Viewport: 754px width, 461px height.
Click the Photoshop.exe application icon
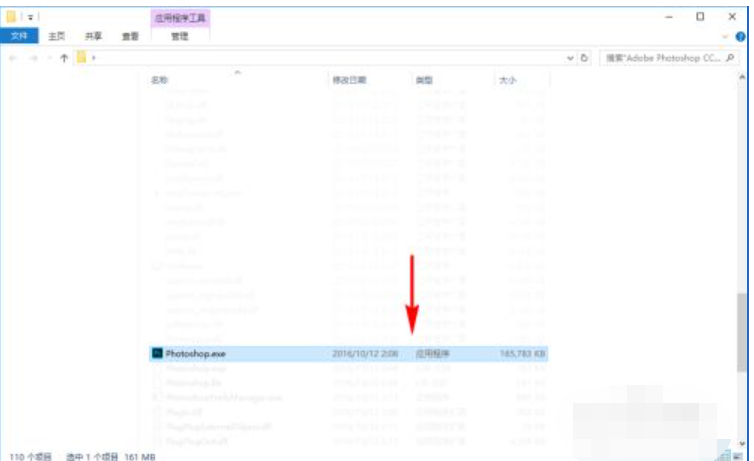[x=157, y=353]
